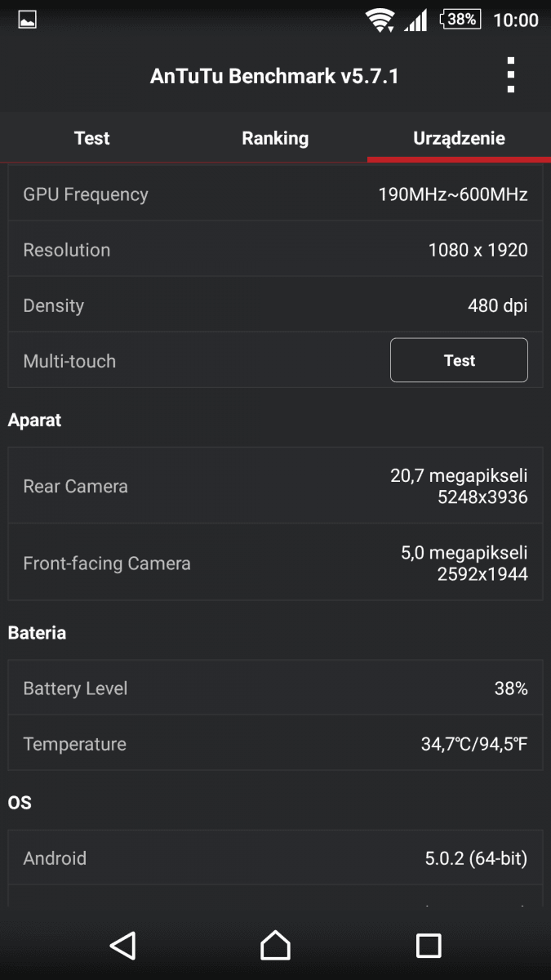The height and width of the screenshot is (980, 551).
Task: Select the Rear Camera info row
Action: pyautogui.click(x=275, y=486)
